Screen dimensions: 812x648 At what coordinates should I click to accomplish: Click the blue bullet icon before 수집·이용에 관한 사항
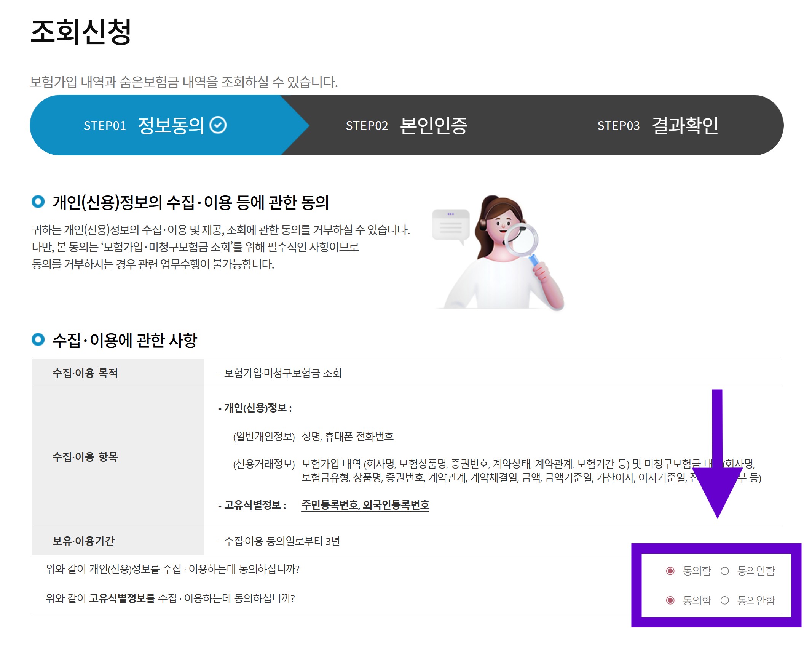(x=38, y=339)
